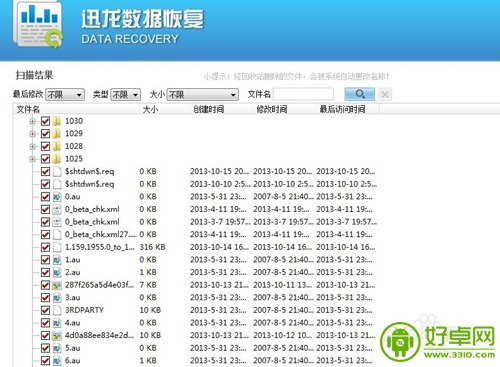Image resolution: width=500 pixels, height=367 pixels.
Task: Select the 0_beta_chk.xml27 file name
Action: point(100,235)
